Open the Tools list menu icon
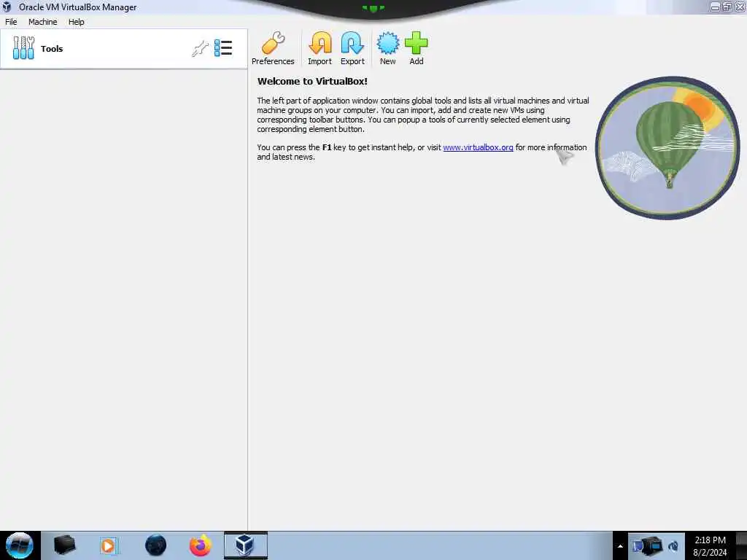747x560 pixels. [x=223, y=48]
